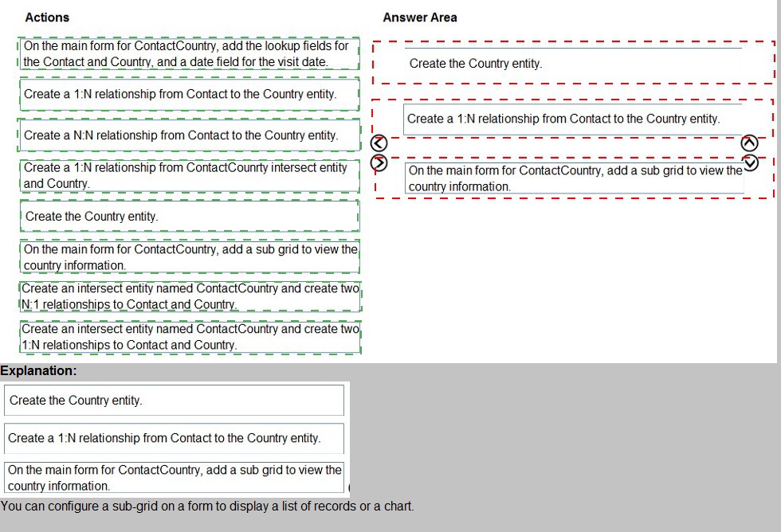The height and width of the screenshot is (532, 781).
Task: Select 'Create a 1:N relationship from Contact' in Actions list
Action: point(190,94)
